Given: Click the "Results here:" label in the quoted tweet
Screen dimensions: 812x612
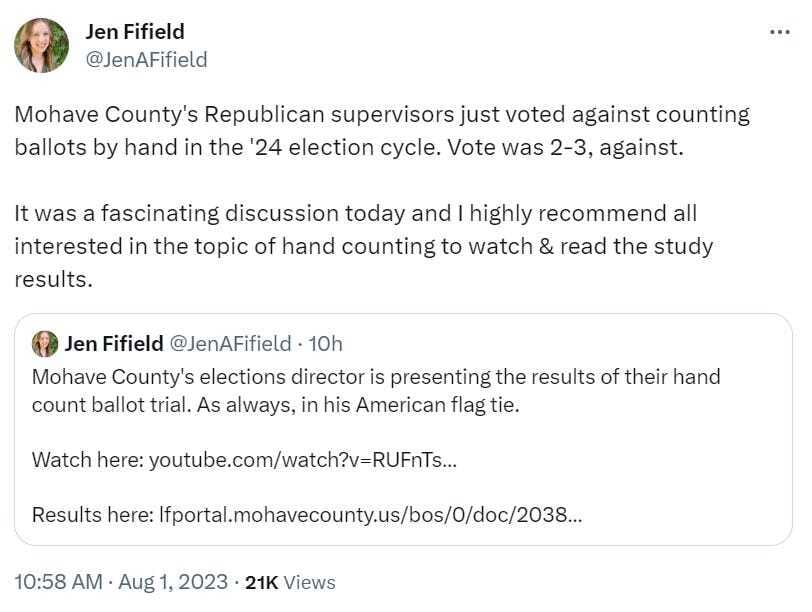Looking at the screenshot, I should (92, 515).
